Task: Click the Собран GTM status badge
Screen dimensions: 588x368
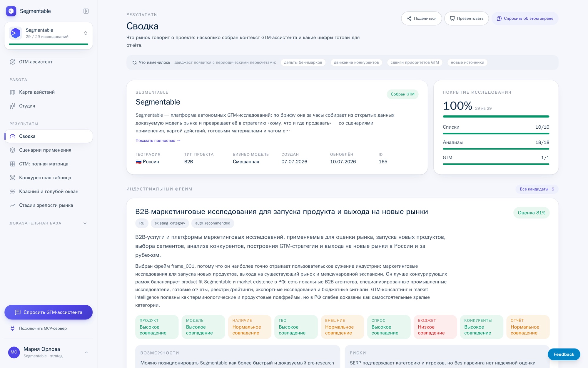Action: (402, 94)
